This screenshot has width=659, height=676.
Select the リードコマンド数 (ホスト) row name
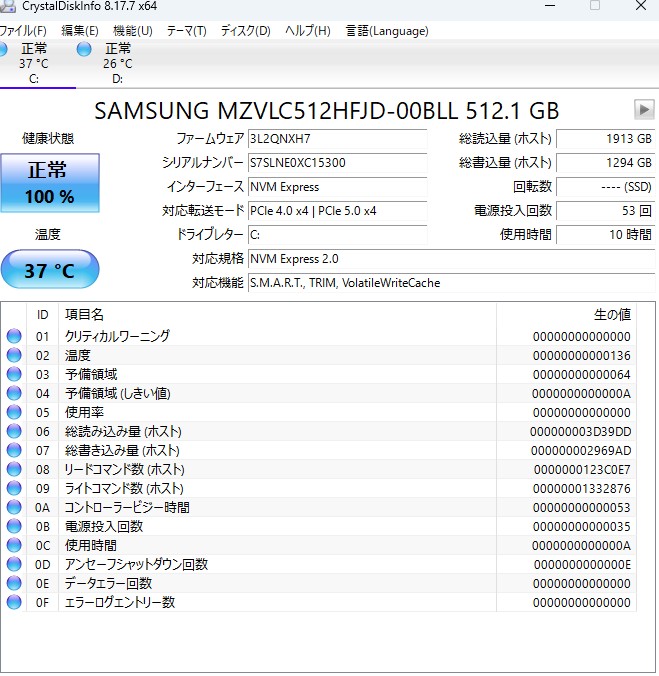pyautogui.click(x=125, y=469)
